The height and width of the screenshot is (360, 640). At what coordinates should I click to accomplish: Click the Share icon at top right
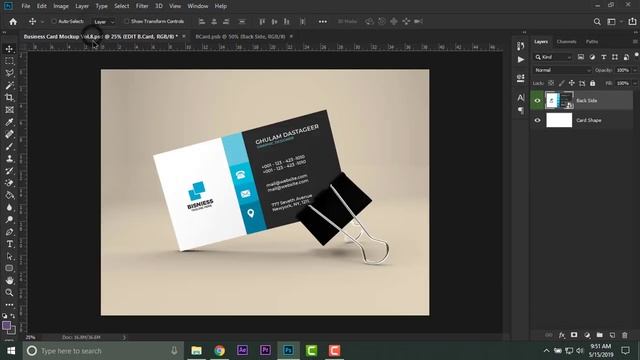[632, 22]
